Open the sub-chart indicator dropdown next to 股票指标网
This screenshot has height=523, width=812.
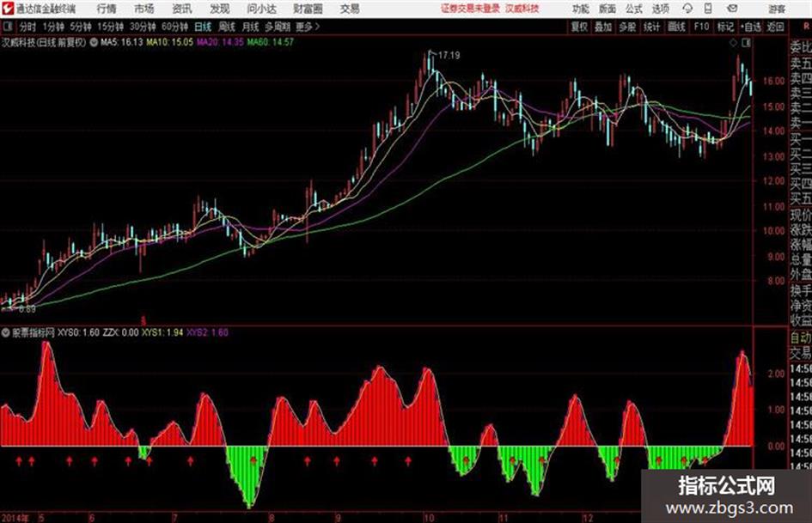coord(6,332)
